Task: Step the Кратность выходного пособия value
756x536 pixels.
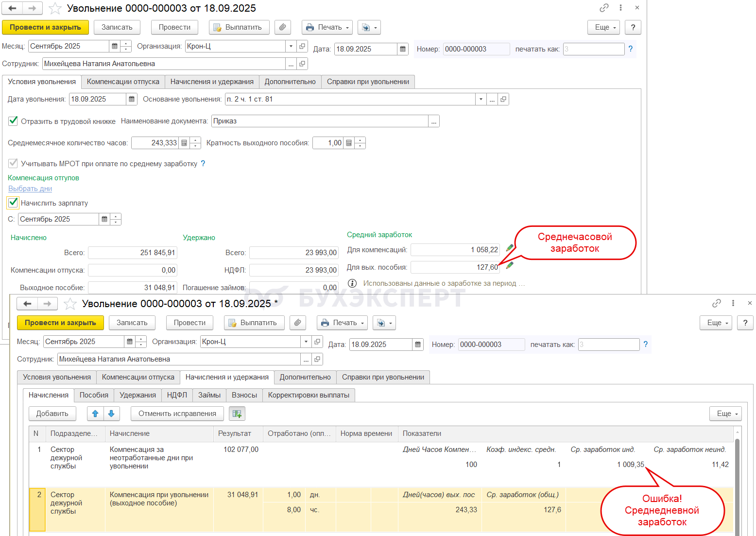Action: (360, 143)
